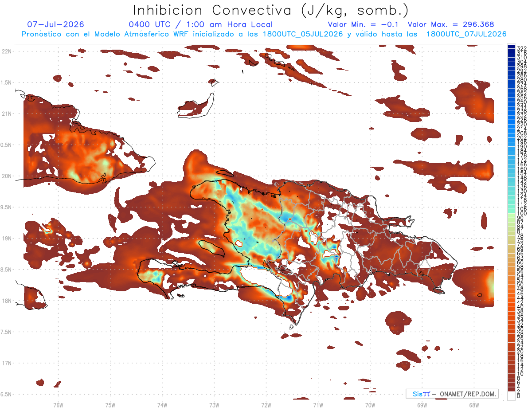Click the '72W' longitude label
The height and width of the screenshot is (411, 532).
point(266,405)
